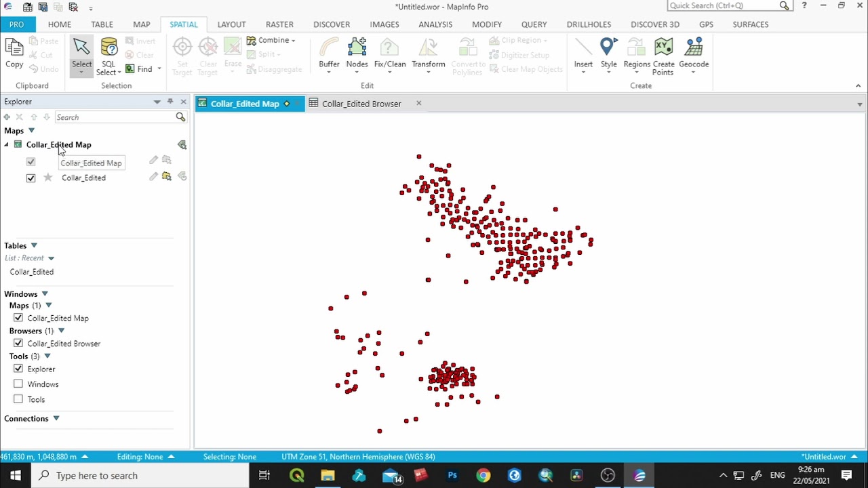Collapse the Connections section
This screenshot has width=868, height=488.
56,418
